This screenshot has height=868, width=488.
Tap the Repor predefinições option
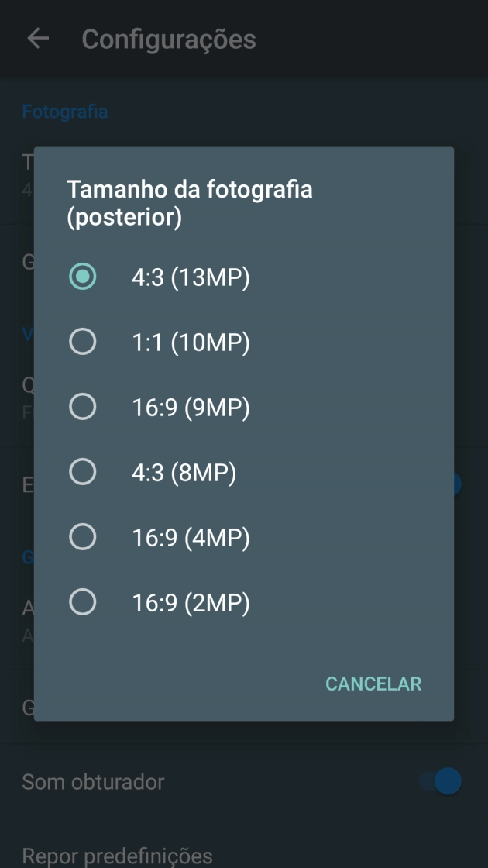(117, 856)
